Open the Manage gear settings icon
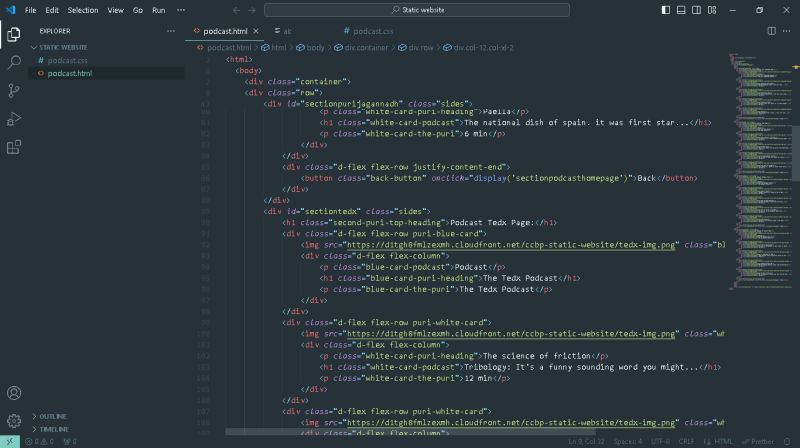Viewport: 800px width, 448px height. coord(14,421)
